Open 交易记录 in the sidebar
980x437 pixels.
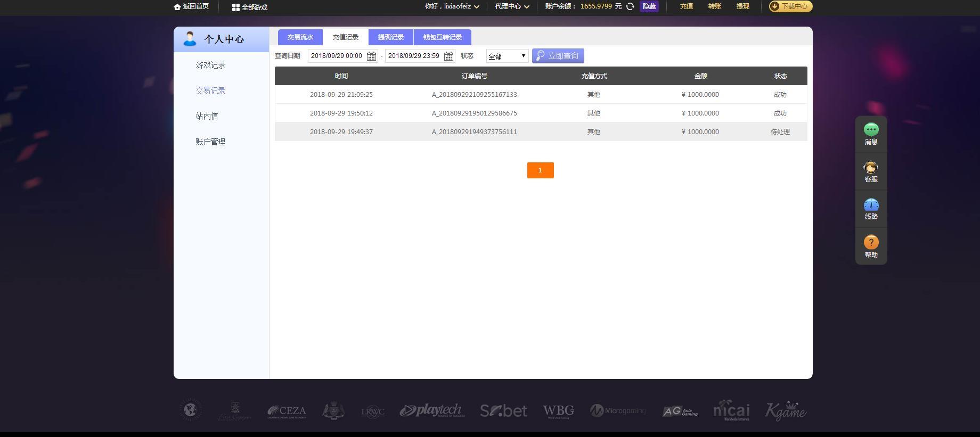coord(210,90)
